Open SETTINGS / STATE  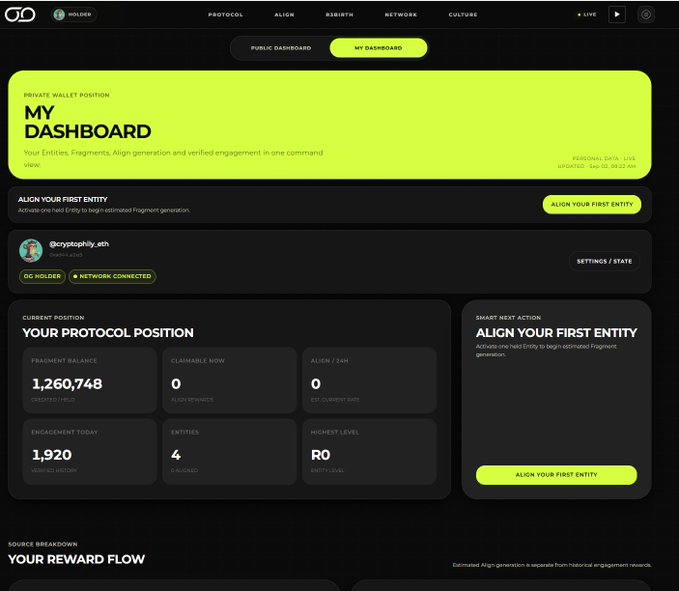pos(604,261)
